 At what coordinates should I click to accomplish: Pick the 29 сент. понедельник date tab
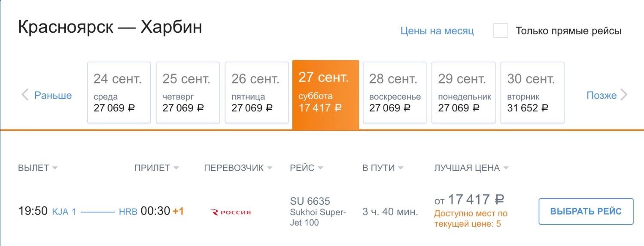coord(463,92)
